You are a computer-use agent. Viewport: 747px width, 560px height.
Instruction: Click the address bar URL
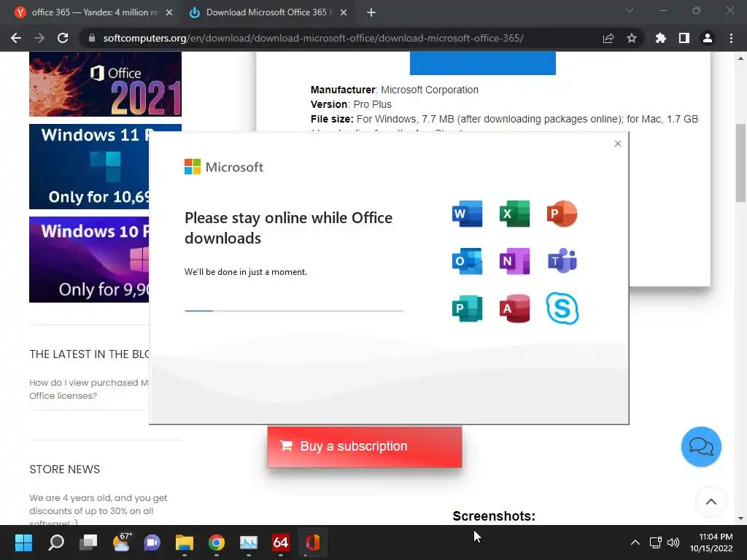(x=313, y=38)
